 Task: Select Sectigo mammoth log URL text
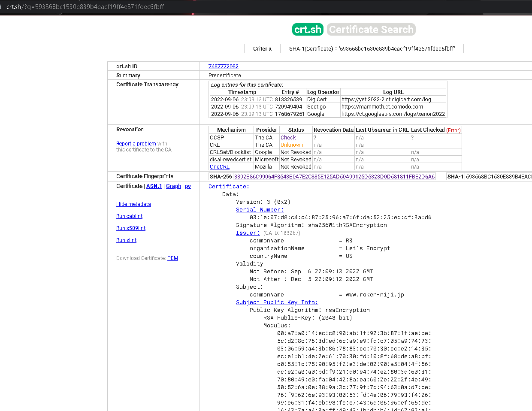(382, 107)
